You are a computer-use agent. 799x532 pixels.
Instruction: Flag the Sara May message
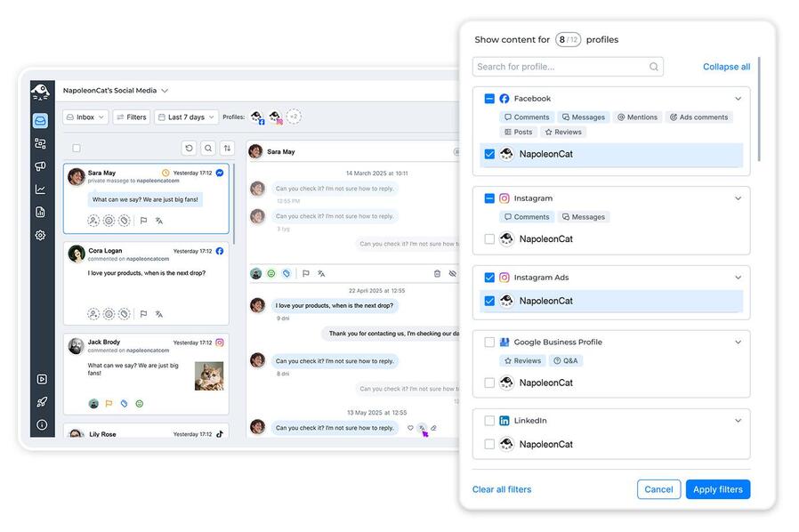[144, 221]
